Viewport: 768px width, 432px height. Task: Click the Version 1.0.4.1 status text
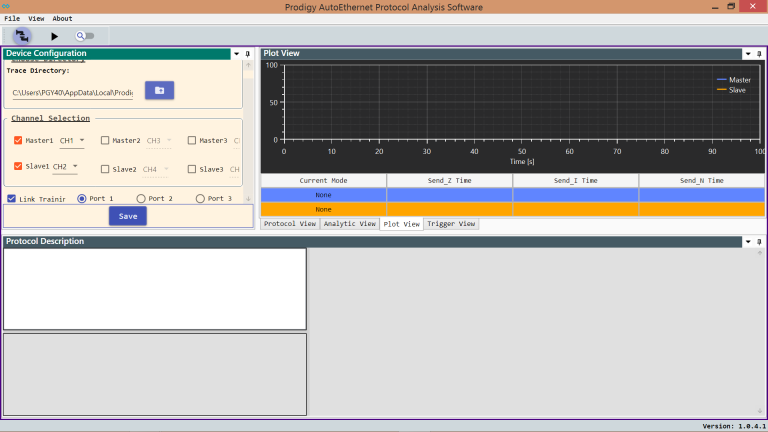point(734,426)
